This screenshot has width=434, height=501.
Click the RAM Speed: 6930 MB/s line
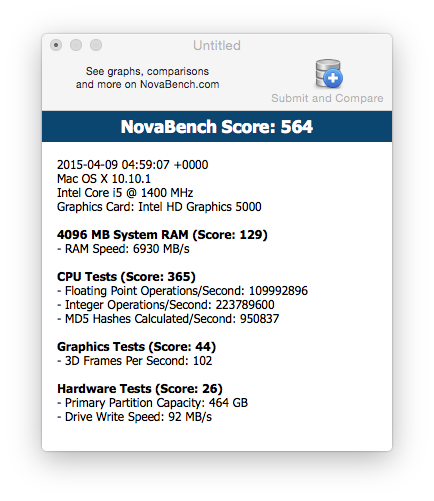coord(123,249)
